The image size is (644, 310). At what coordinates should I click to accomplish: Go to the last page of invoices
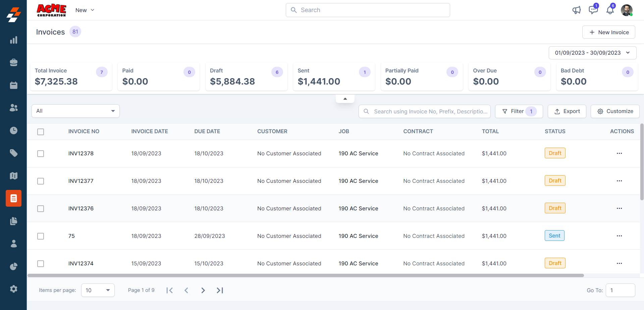(220, 290)
